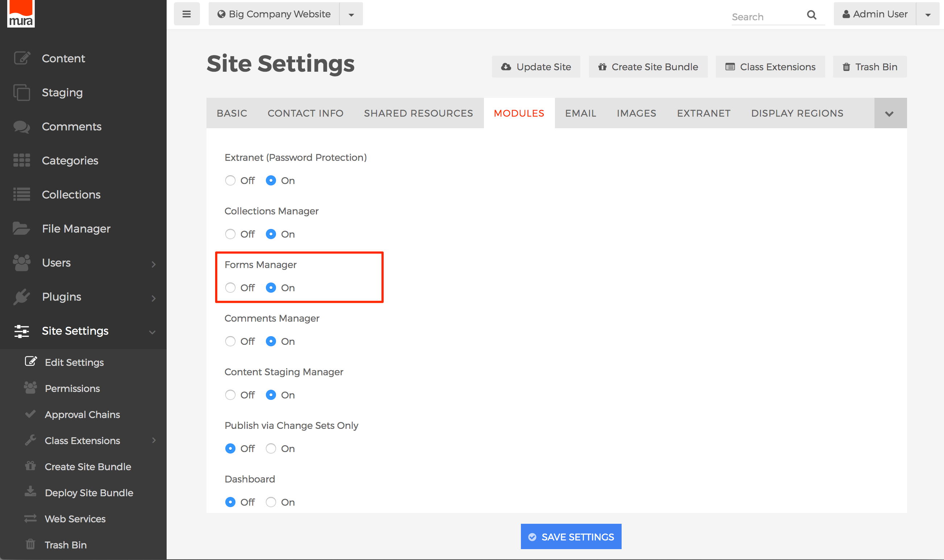The width and height of the screenshot is (944, 560).
Task: Open Comments via speech bubble icon
Action: 21,126
